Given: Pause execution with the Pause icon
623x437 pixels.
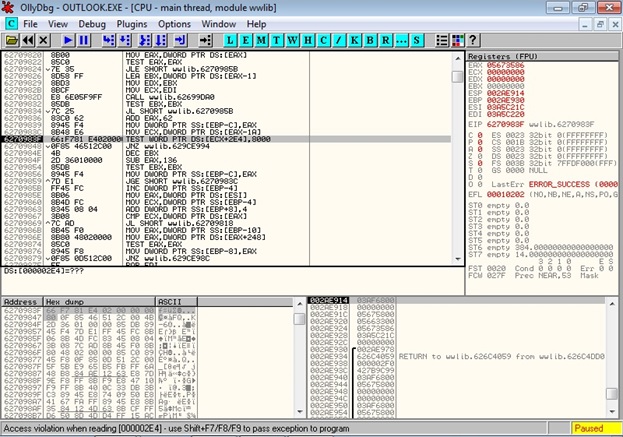Looking at the screenshot, I should (x=84, y=39).
